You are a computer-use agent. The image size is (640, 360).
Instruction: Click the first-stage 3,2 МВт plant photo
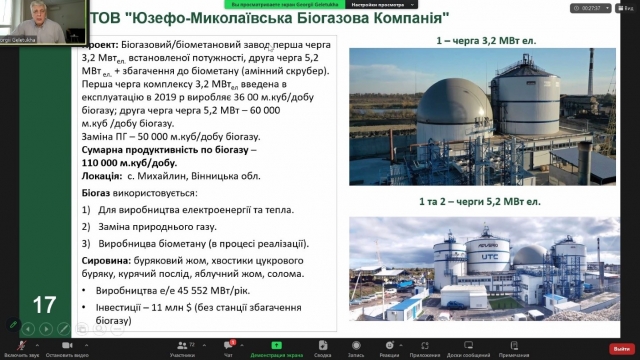coord(482,117)
